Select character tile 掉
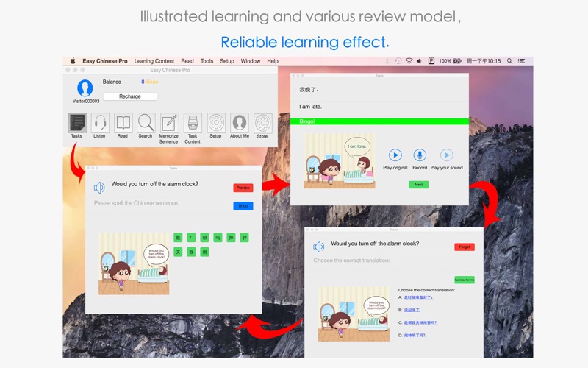588x368 pixels. (231, 237)
